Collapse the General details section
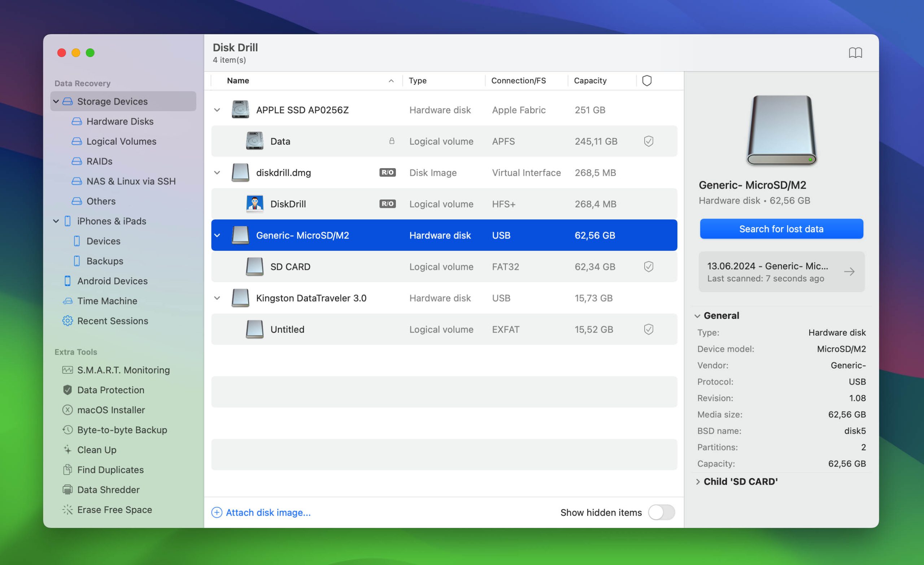This screenshot has width=924, height=565. pyautogui.click(x=697, y=316)
